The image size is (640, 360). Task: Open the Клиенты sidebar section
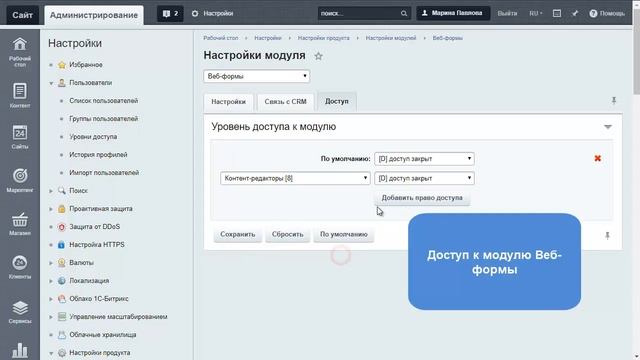[x=20, y=267]
